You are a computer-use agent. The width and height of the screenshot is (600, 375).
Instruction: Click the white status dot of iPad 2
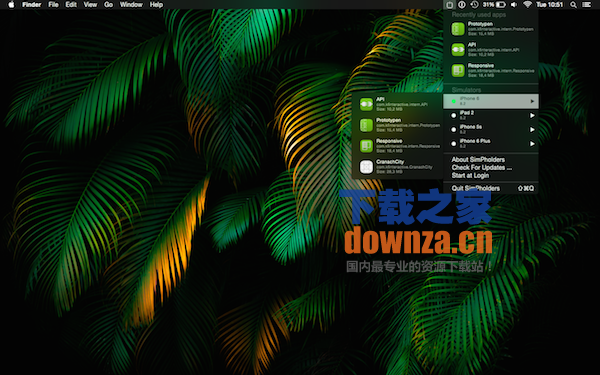(453, 115)
